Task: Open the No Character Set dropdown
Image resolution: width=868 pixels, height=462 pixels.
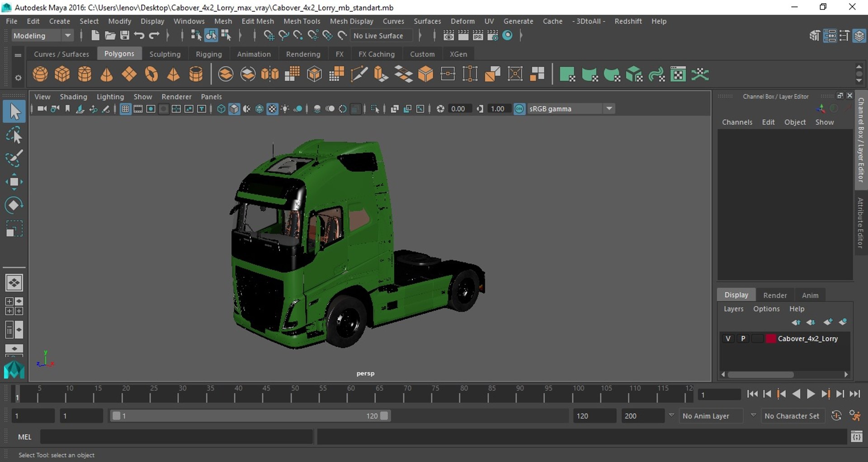Action: tap(792, 416)
